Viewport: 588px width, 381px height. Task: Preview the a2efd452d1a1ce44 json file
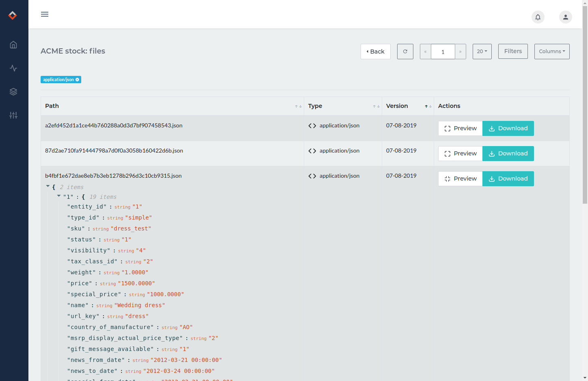coord(460,128)
